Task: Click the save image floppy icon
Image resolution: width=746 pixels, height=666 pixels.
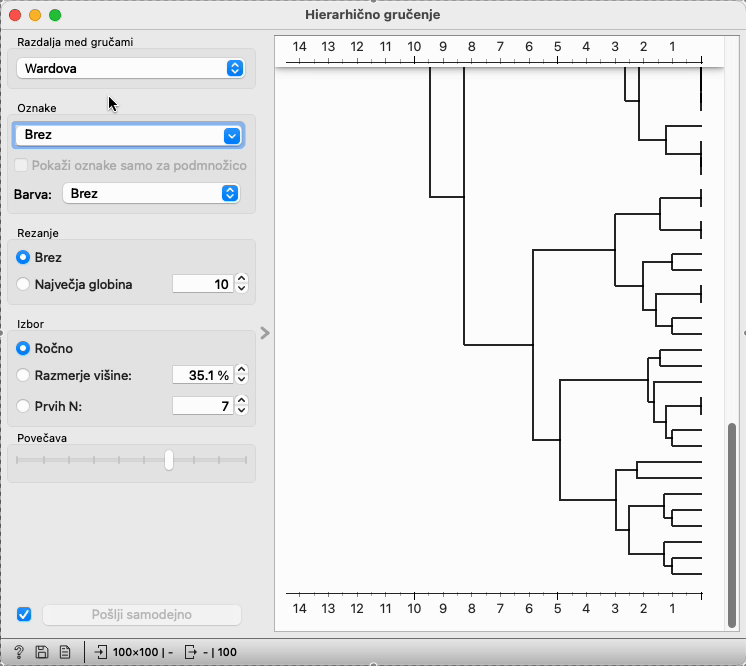Action: click(42, 652)
